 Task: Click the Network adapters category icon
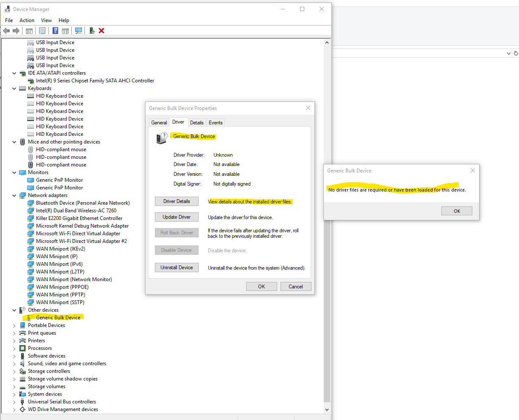pyautogui.click(x=22, y=195)
